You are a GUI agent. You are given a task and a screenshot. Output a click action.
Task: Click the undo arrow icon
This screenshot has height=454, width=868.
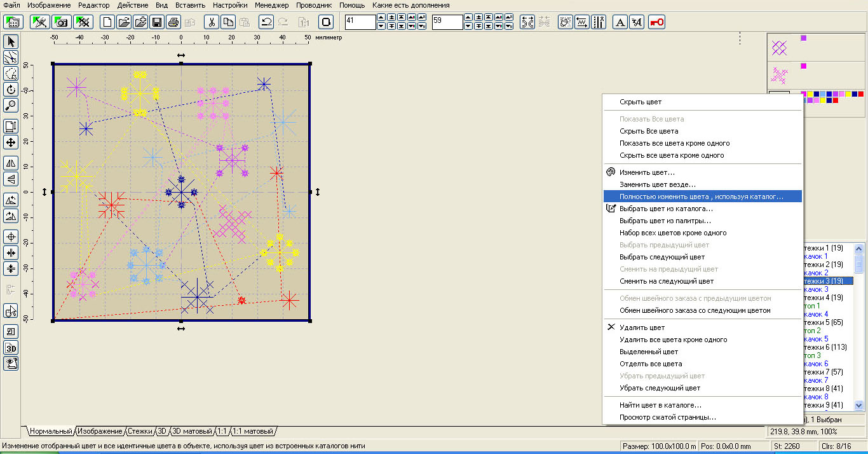click(x=266, y=22)
